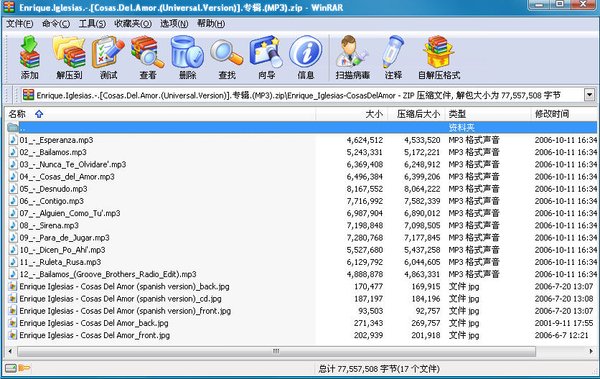Click 自解压格式 (SFX) toolbar icon
The image size is (600, 379).
click(439, 52)
